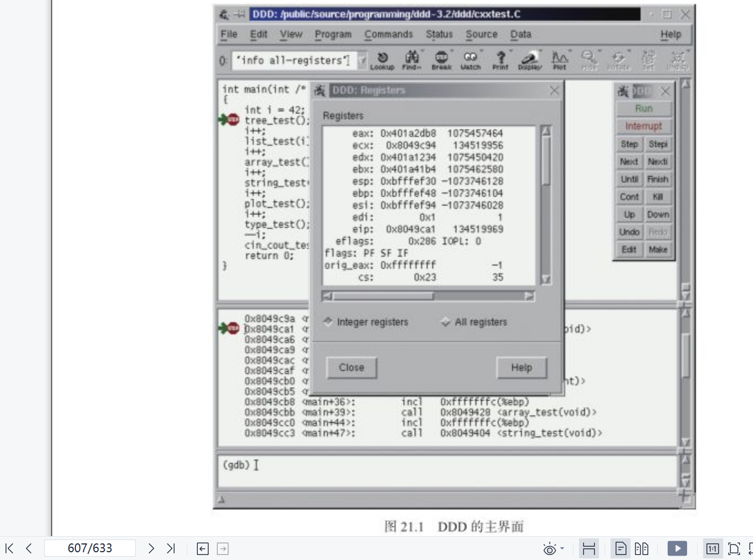Screen dimensions: 753x560
Task: Open the command argument history dropdown arrow
Action: tap(362, 60)
